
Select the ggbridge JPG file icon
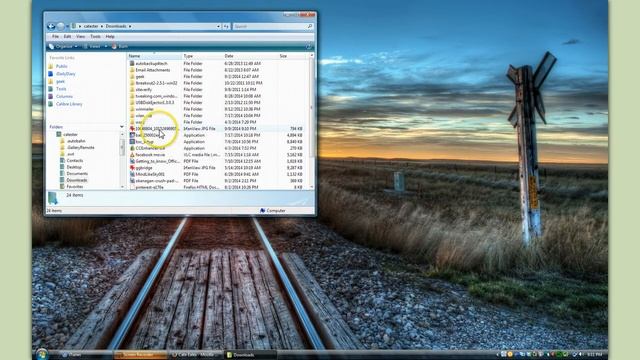pyautogui.click(x=132, y=168)
